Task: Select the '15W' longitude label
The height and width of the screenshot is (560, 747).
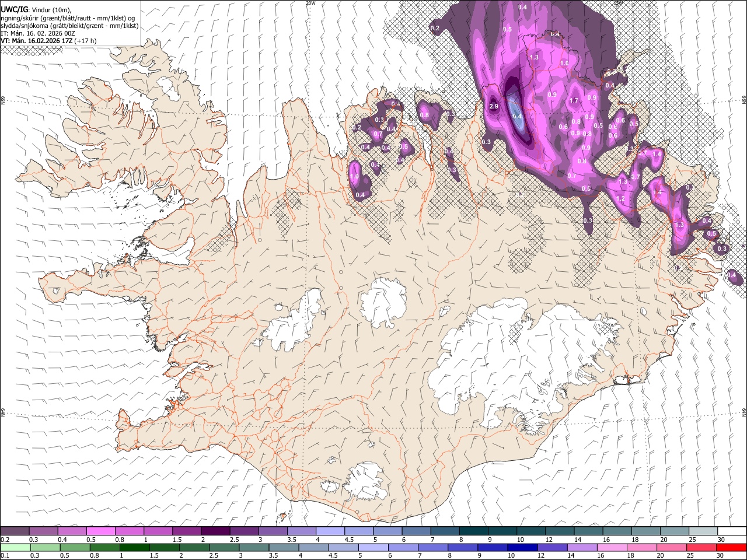Action: (619, 3)
